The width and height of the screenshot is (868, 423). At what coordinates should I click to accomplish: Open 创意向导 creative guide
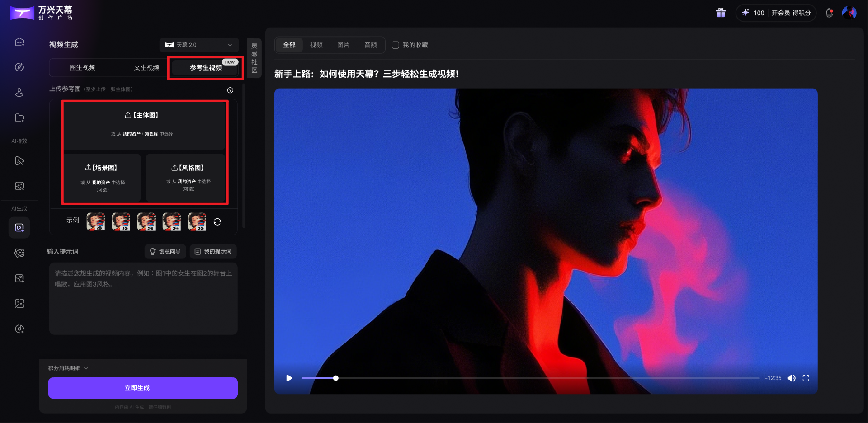[x=165, y=251]
